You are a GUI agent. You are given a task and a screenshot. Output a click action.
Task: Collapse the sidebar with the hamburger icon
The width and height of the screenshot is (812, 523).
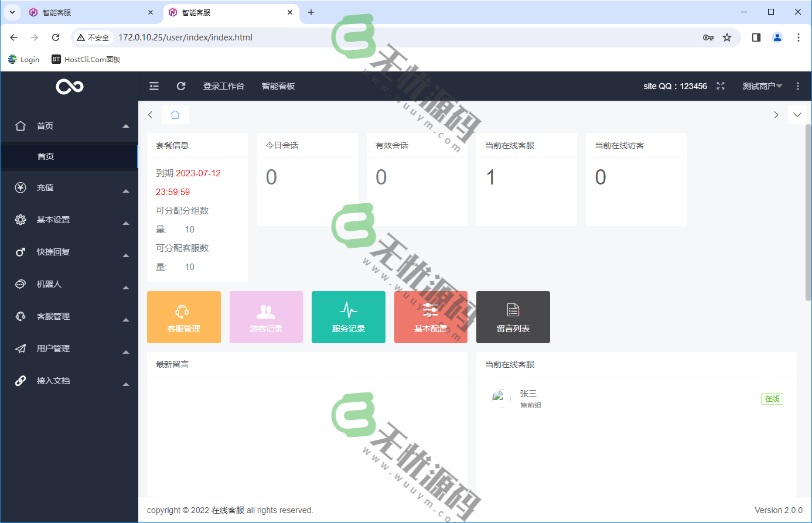click(x=153, y=86)
